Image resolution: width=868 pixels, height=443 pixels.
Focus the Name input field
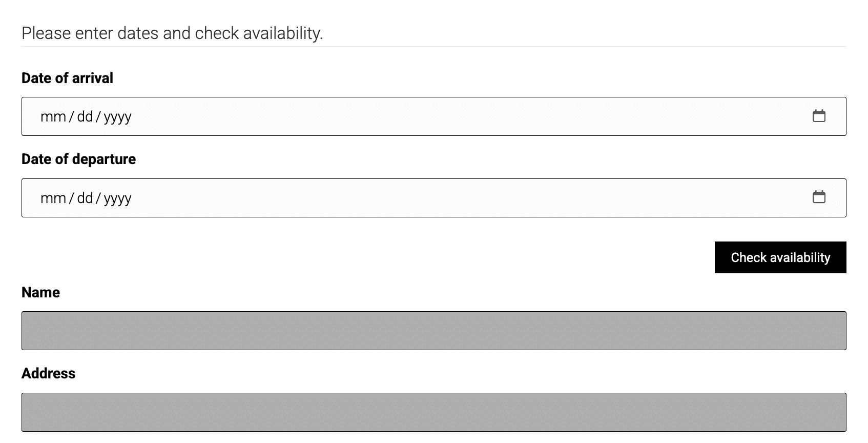[x=433, y=331]
